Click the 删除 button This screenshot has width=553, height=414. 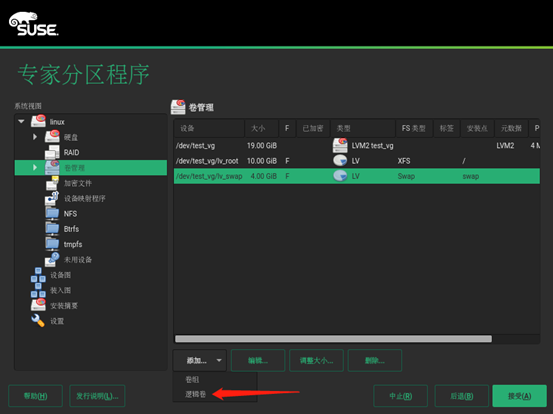(375, 360)
